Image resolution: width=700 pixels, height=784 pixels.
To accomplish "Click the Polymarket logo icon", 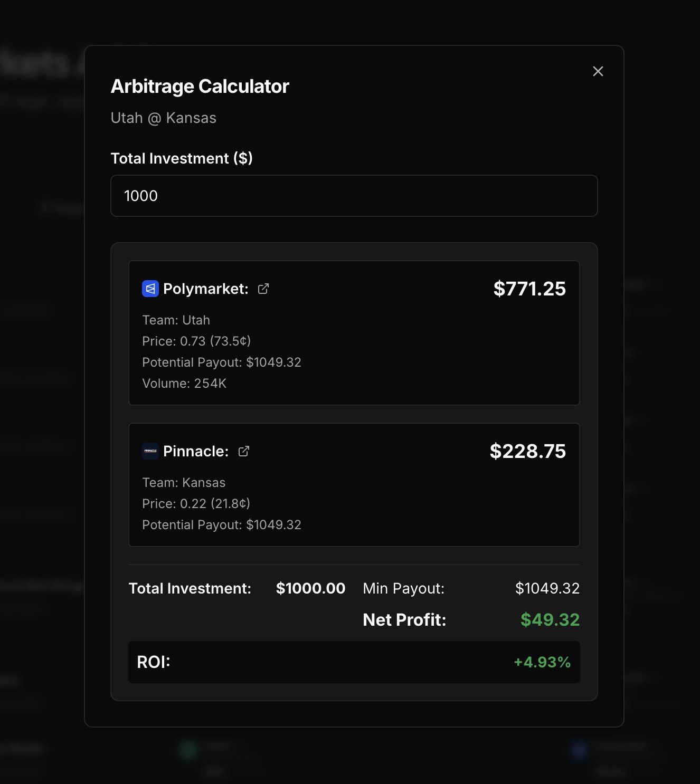I will tap(150, 289).
